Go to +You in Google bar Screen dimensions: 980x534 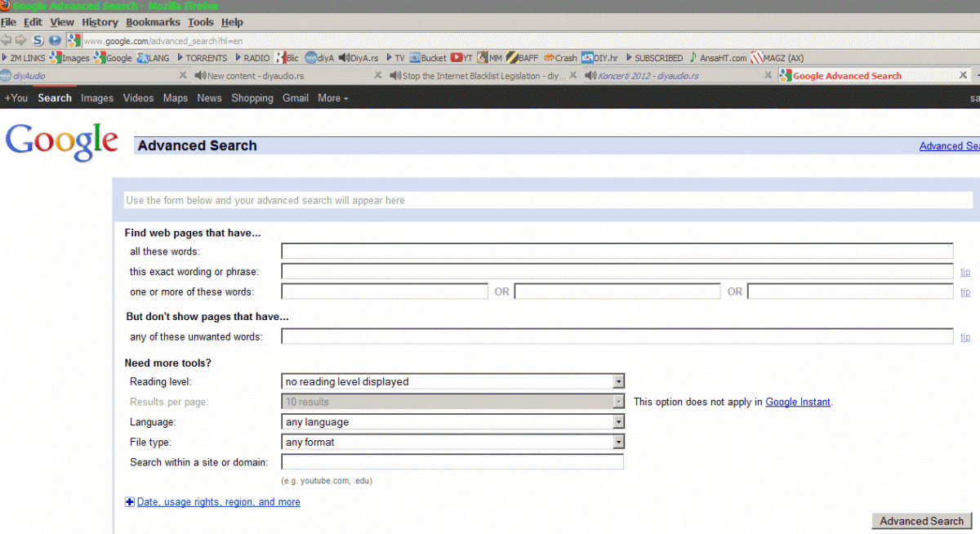tap(16, 98)
